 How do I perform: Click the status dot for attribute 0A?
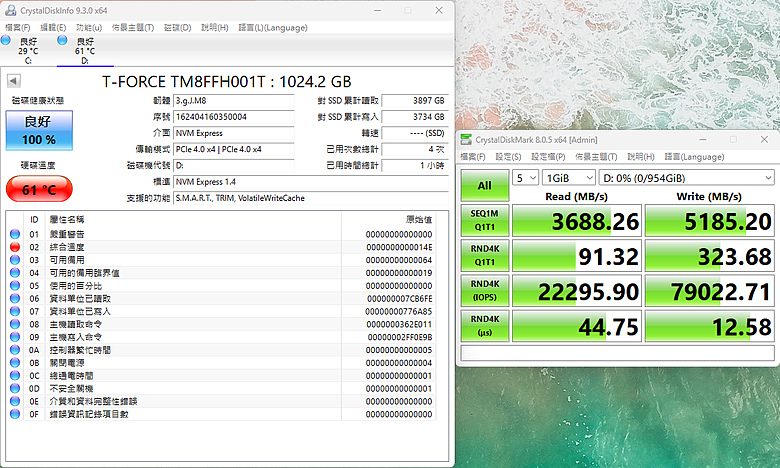tap(15, 350)
